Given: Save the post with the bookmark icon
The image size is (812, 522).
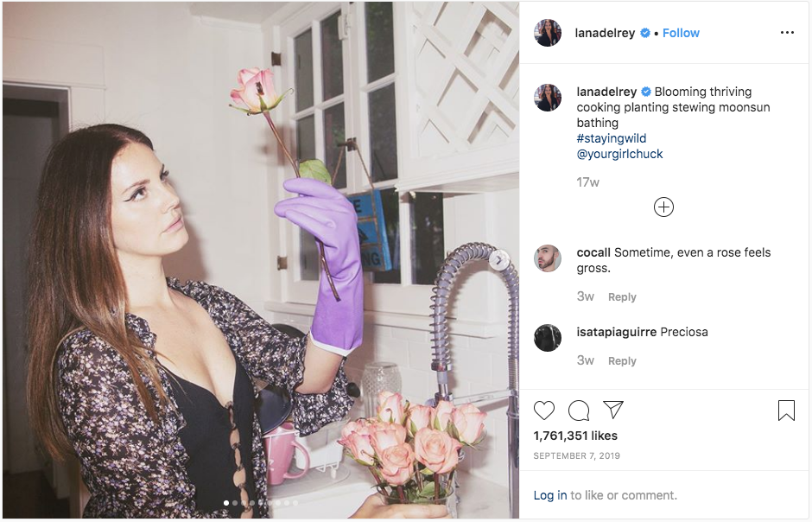Looking at the screenshot, I should point(786,411).
